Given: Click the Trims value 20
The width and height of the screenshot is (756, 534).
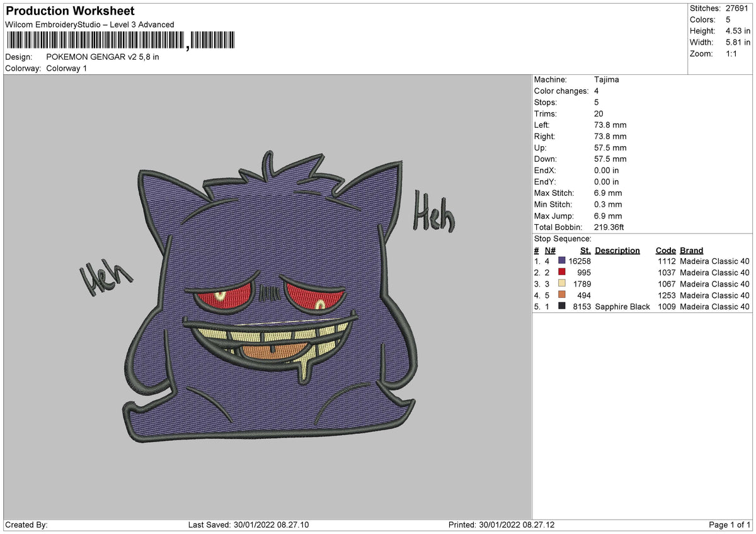Looking at the screenshot, I should 598,113.
